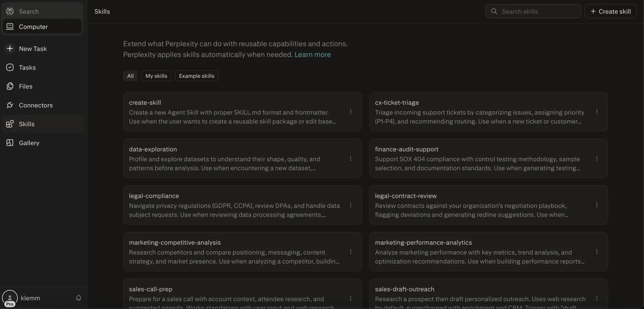Image resolution: width=644 pixels, height=309 pixels.
Task: Filter by Example skills chip
Action: pos(196,76)
